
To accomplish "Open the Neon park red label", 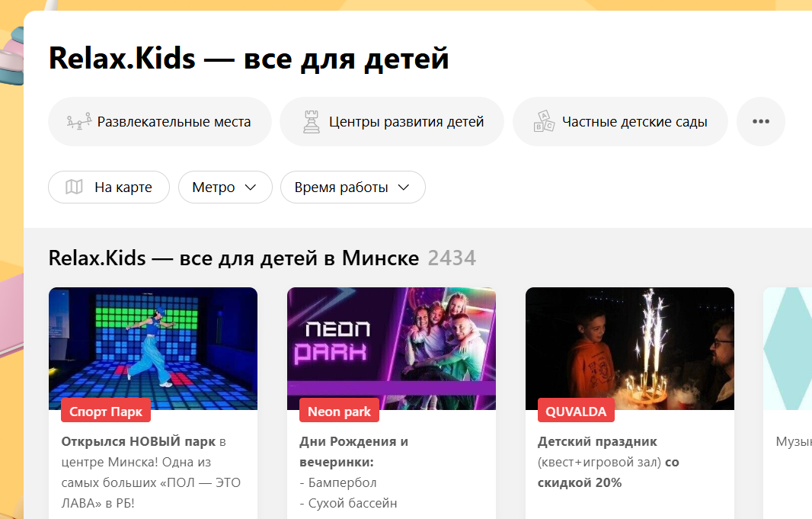I will [x=339, y=412].
